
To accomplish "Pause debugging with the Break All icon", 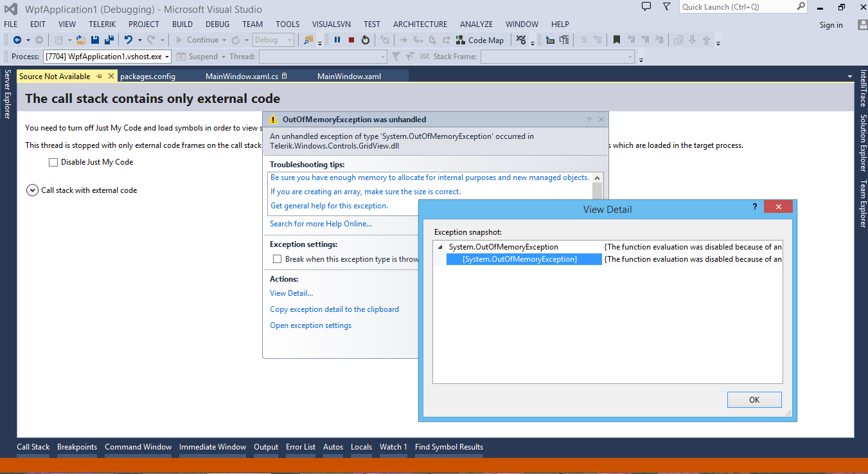I will click(337, 40).
